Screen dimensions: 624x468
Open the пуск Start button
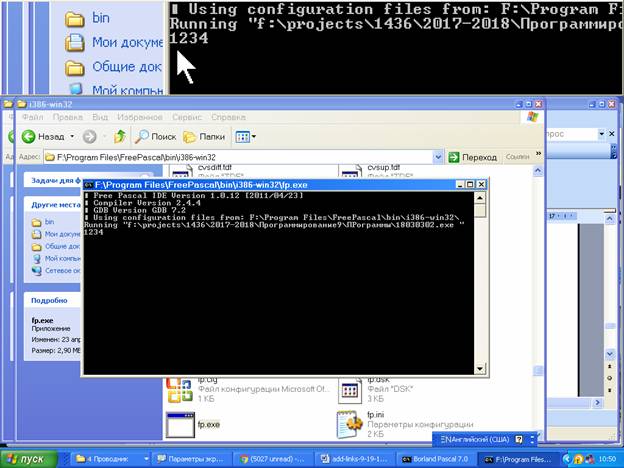29,459
